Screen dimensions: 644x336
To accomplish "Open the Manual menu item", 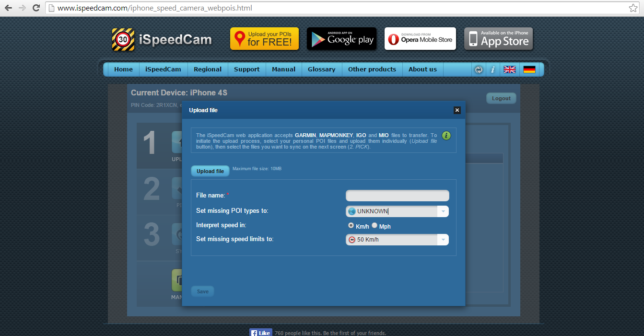I will point(283,70).
